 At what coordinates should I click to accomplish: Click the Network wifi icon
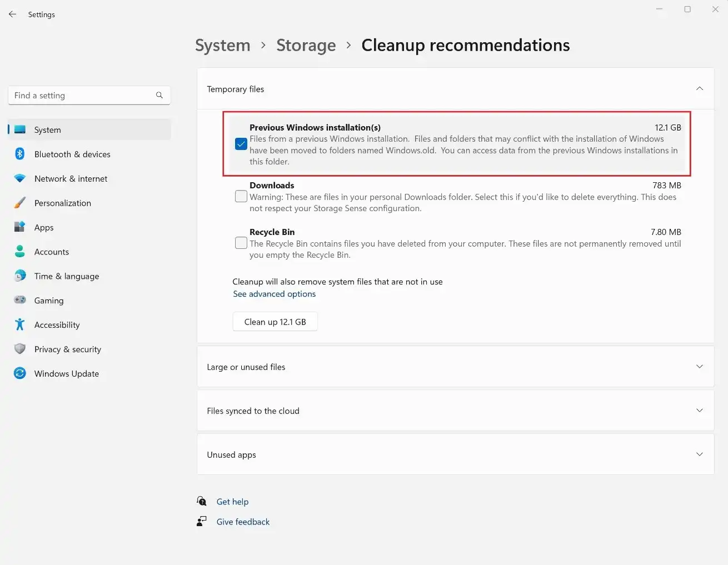[20, 178]
